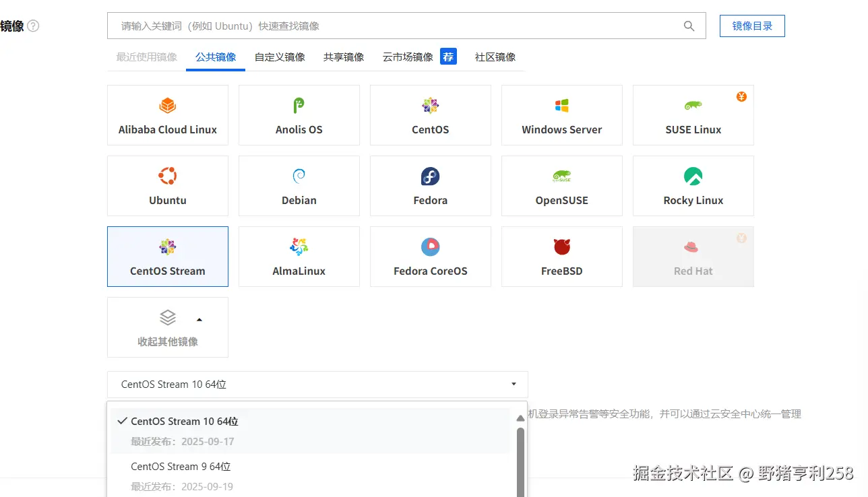Click the version dropdown caret arrow
Image resolution: width=868 pixels, height=497 pixels.
tap(514, 385)
